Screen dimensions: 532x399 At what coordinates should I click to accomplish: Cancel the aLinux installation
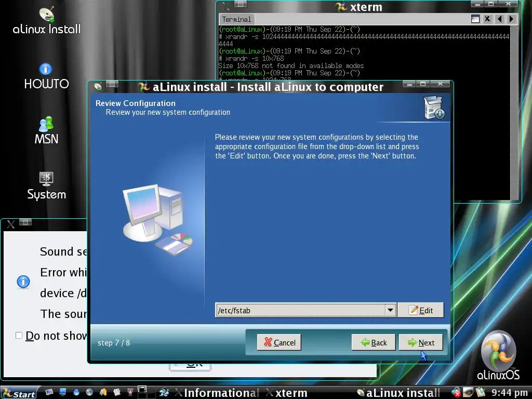279,342
